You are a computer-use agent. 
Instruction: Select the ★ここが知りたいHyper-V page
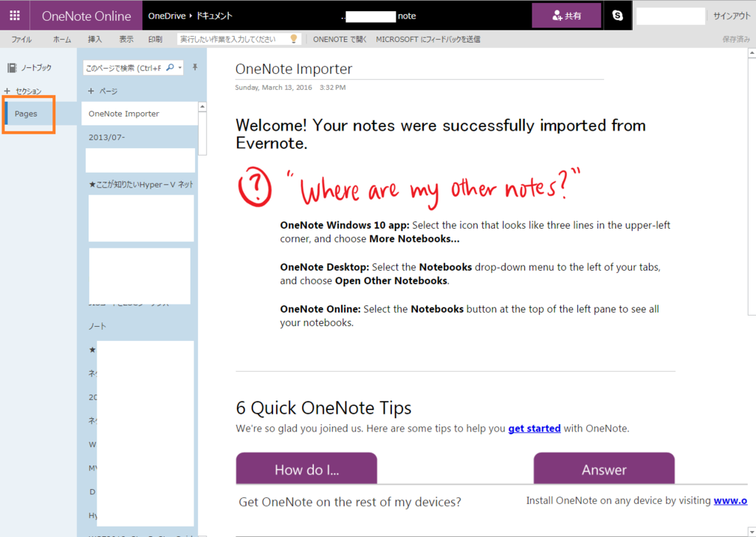pos(140,184)
